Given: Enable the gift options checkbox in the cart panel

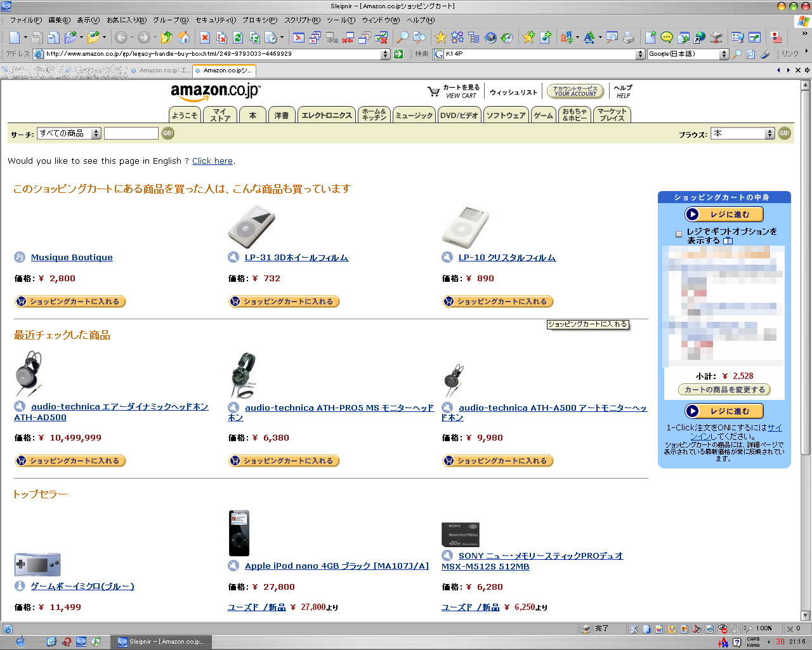Looking at the screenshot, I should coord(679,234).
